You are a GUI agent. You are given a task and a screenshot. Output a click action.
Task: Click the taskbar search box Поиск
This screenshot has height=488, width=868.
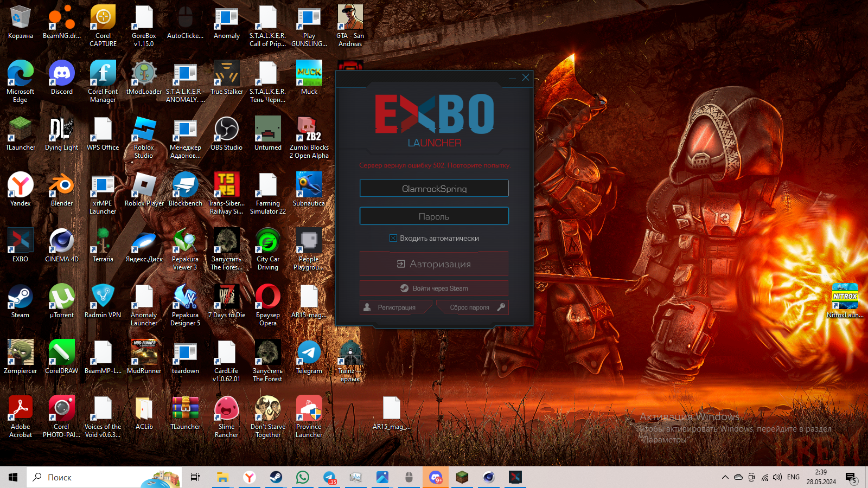click(x=104, y=477)
